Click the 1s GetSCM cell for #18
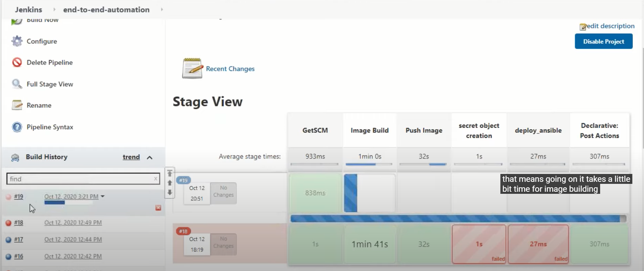This screenshot has height=271, width=644. click(x=315, y=244)
